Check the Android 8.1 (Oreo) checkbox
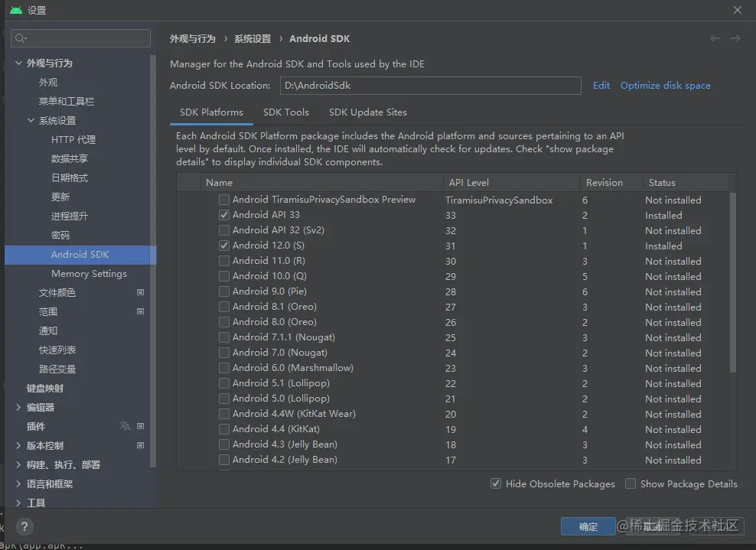 pyautogui.click(x=224, y=307)
